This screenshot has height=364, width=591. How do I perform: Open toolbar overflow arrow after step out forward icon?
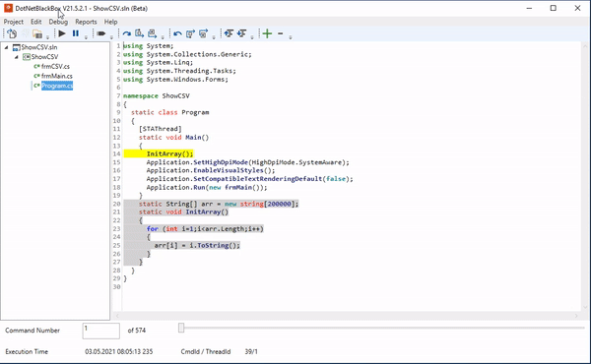(x=163, y=36)
